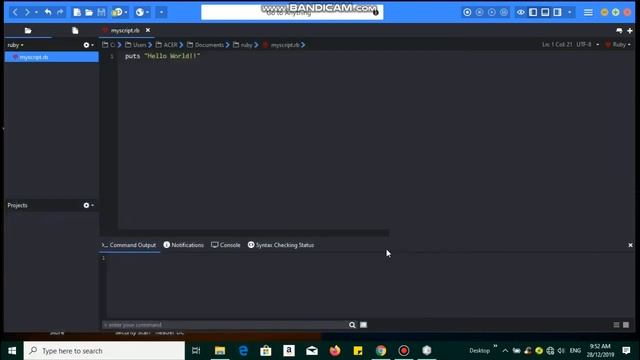The height and width of the screenshot is (360, 640).
Task: Start macro recording with the record icon
Action: click(x=467, y=12)
